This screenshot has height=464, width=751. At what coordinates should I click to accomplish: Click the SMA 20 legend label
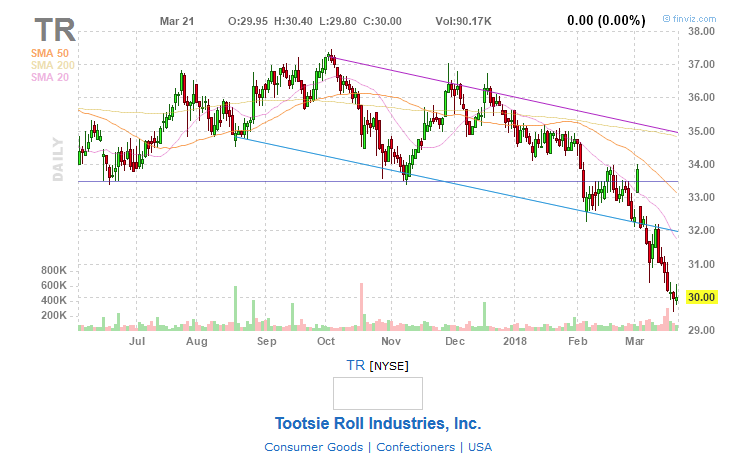coord(50,77)
